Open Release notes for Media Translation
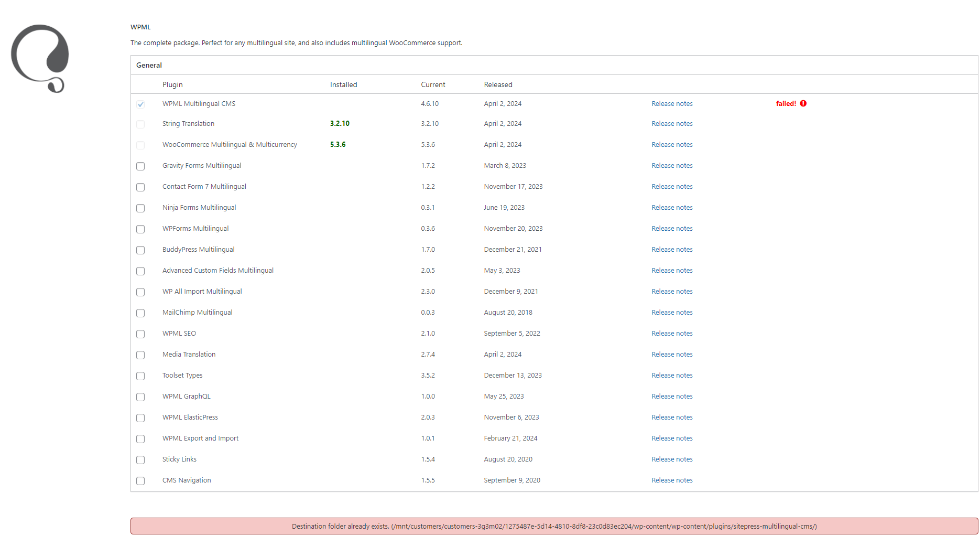This screenshot has height=536, width=980. click(672, 355)
